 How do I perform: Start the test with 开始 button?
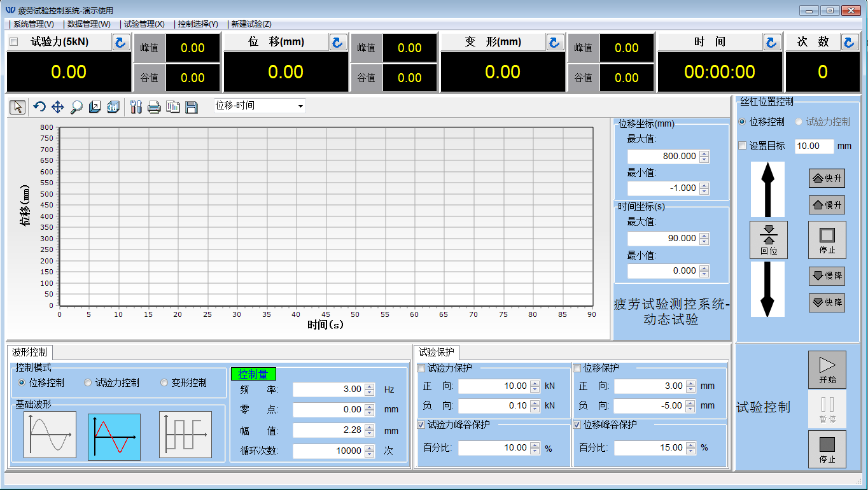point(827,370)
